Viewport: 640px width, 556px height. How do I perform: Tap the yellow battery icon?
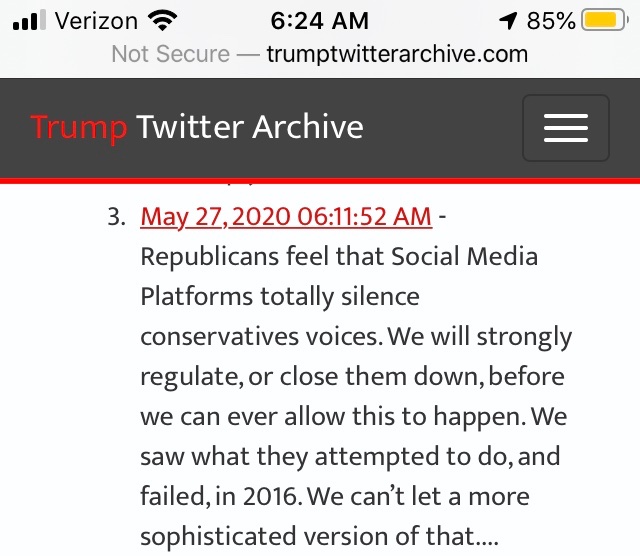point(604,20)
